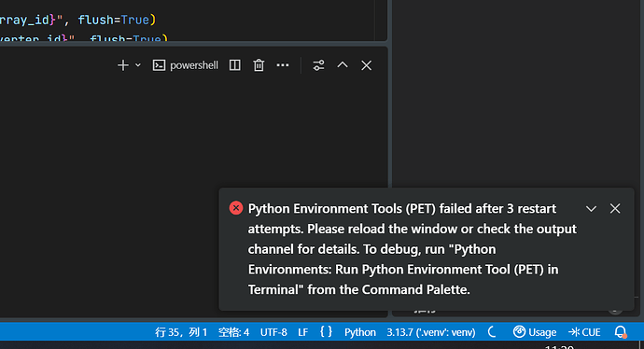The image size is (644, 349).
Task: Kill terminal with the trash icon
Action: (x=259, y=65)
